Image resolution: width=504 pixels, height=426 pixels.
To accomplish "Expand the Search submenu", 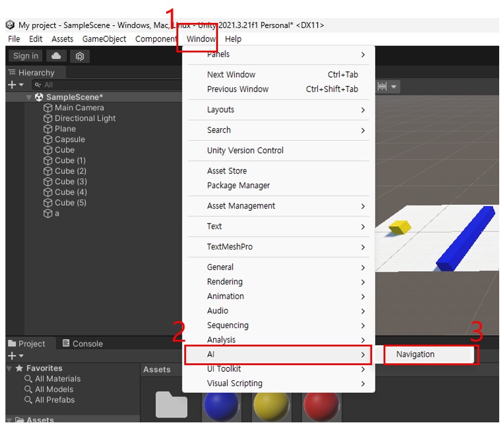I will tap(278, 130).
